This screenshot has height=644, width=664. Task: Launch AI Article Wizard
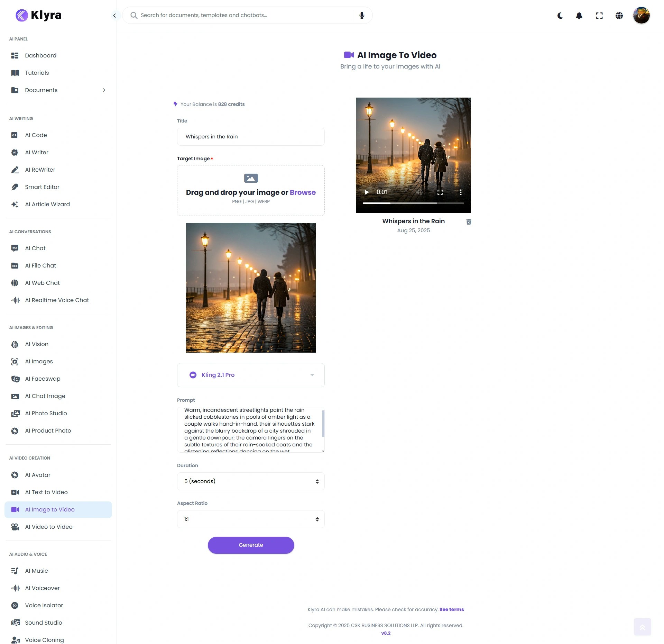point(47,204)
